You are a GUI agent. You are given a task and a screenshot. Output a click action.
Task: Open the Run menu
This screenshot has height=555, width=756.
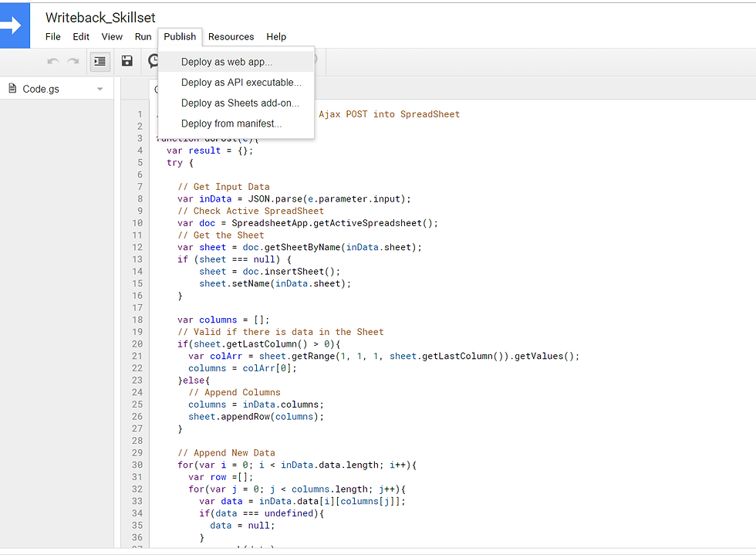(143, 37)
